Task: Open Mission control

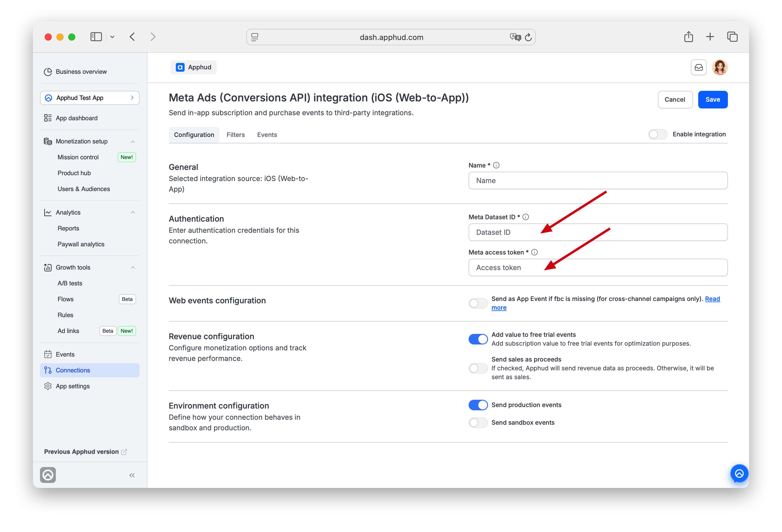Action: coord(78,157)
